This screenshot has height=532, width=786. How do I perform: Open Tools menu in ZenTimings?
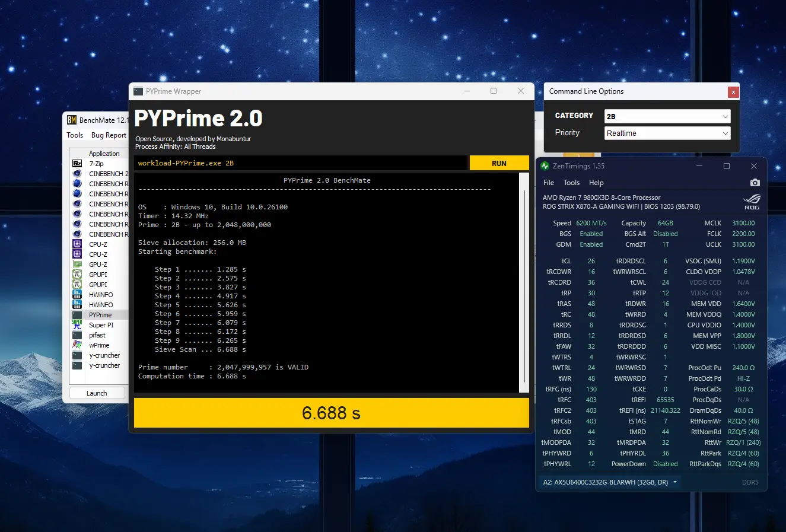click(571, 183)
